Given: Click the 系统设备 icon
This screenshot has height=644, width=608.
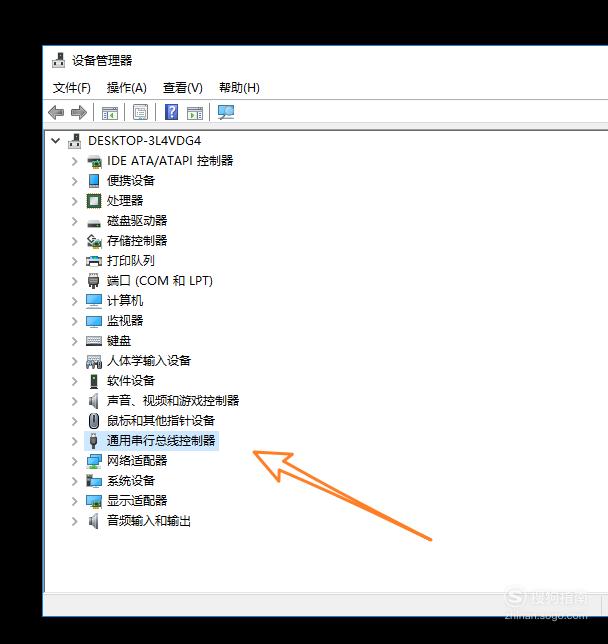Looking at the screenshot, I should point(94,481).
